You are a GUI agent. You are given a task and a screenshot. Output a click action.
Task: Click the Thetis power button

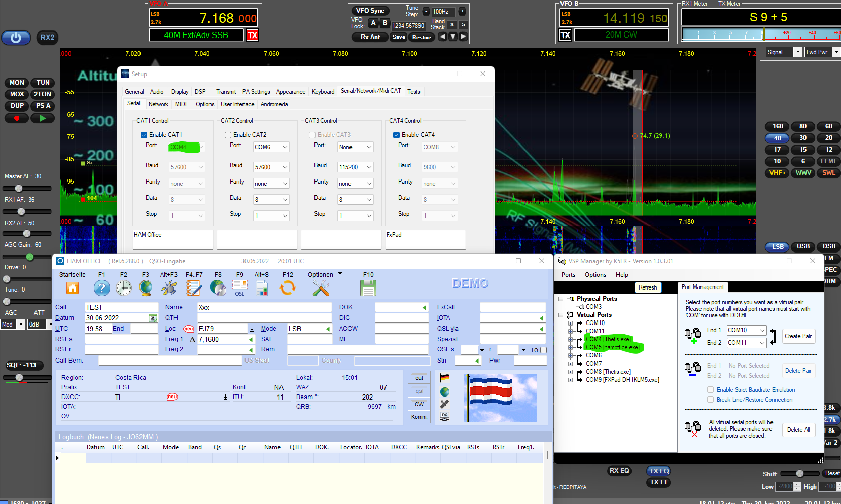coord(16,38)
